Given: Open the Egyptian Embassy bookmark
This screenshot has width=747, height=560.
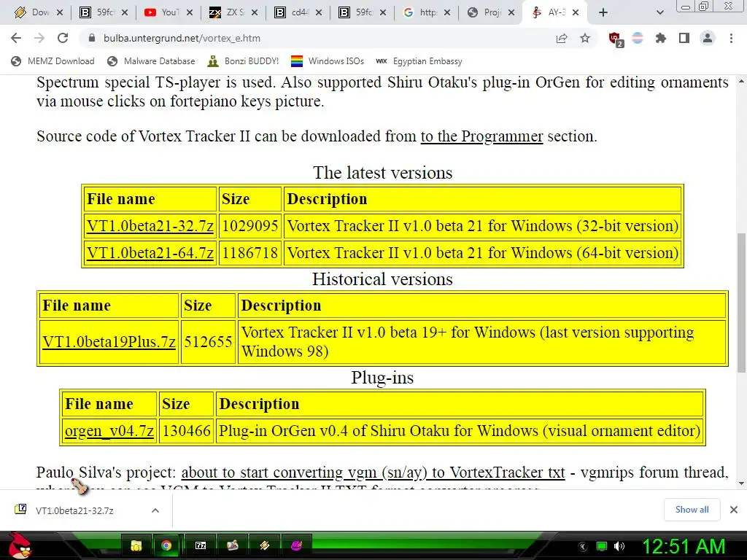Looking at the screenshot, I should 419,61.
